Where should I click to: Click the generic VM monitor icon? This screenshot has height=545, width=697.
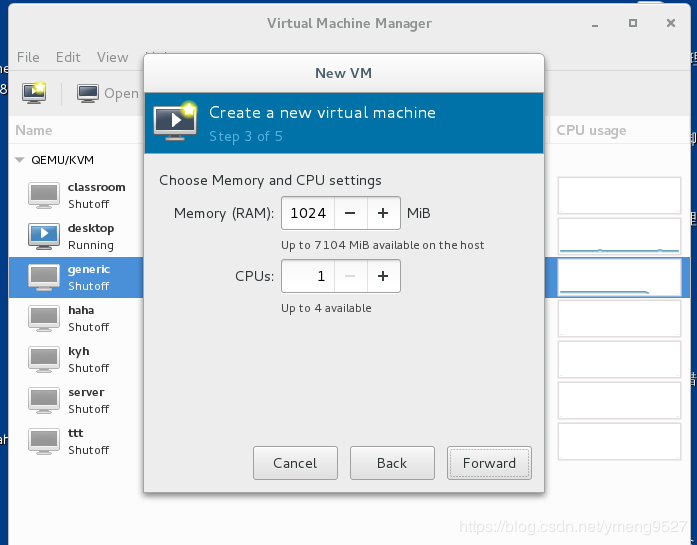pyautogui.click(x=44, y=277)
